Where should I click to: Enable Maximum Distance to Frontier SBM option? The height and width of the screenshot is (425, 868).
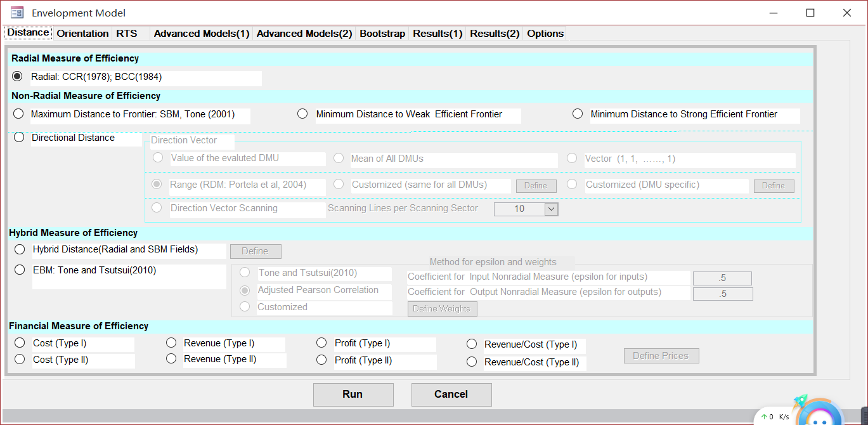(x=18, y=114)
